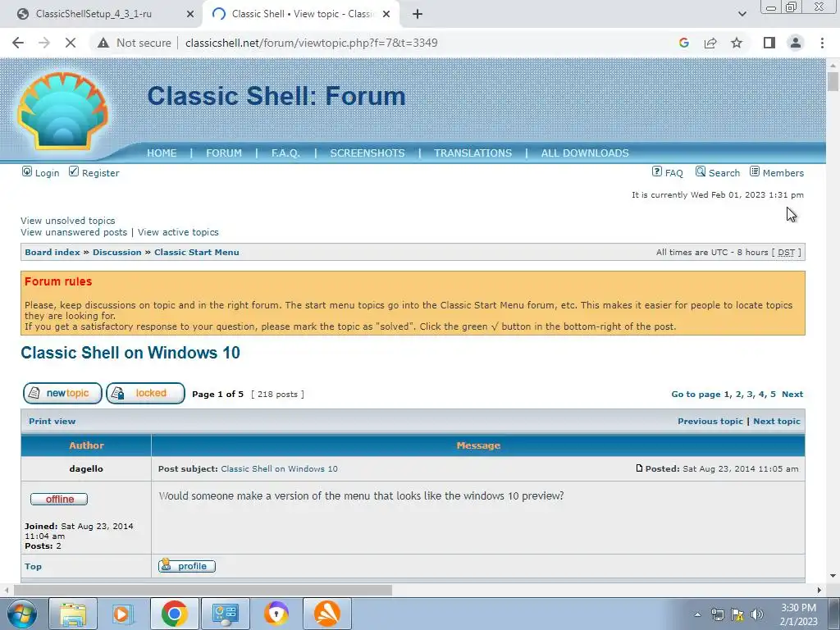Click the Not secure warning icon
This screenshot has height=630, width=840.
click(103, 43)
